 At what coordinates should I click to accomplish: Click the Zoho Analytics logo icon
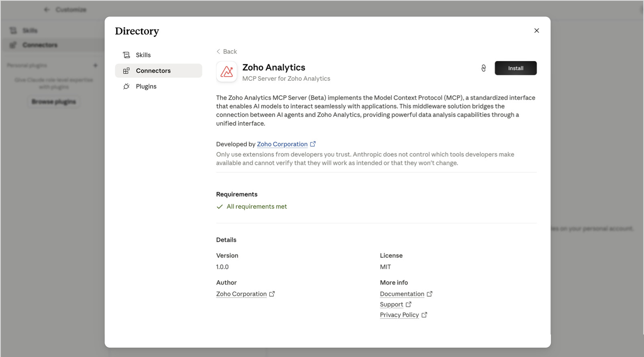point(226,72)
